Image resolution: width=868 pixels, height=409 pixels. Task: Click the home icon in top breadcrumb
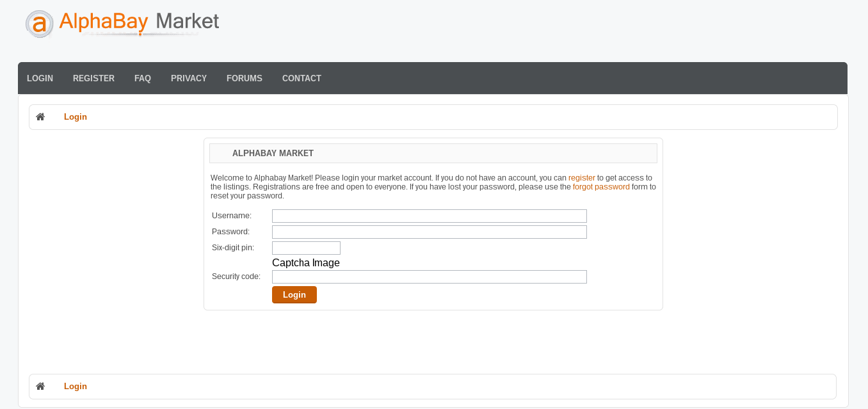pos(40,117)
